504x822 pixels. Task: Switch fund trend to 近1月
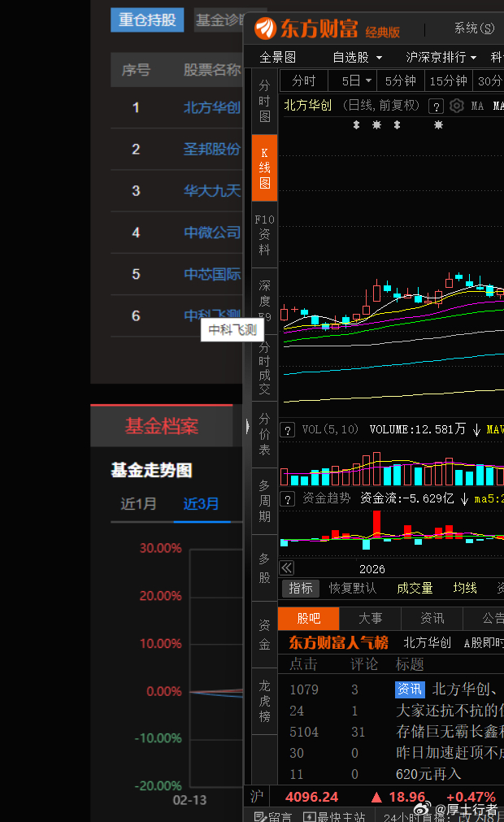tap(138, 504)
